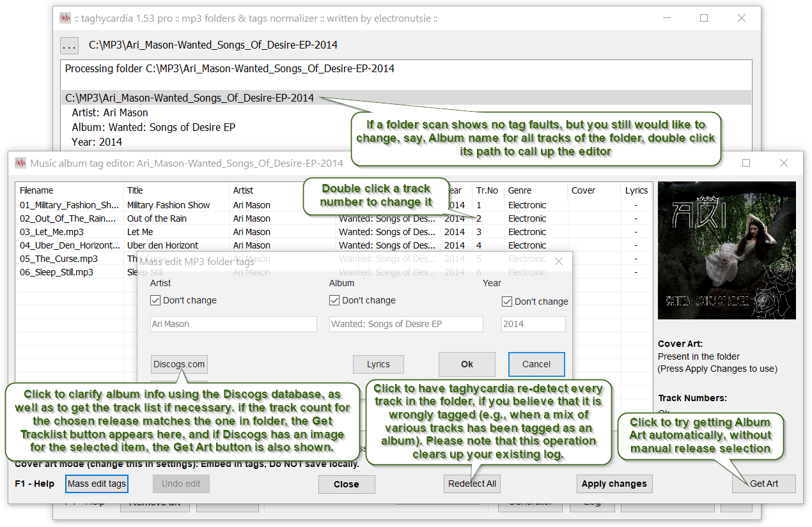Click 'Year: 2014' log line
Image resolution: width=812 pixels, height=527 pixels.
point(97,142)
